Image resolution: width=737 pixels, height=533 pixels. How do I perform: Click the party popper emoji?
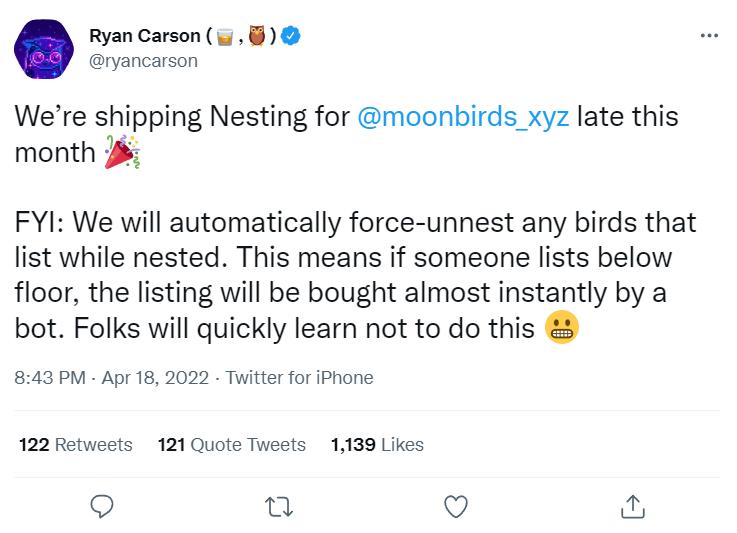pyautogui.click(x=122, y=153)
